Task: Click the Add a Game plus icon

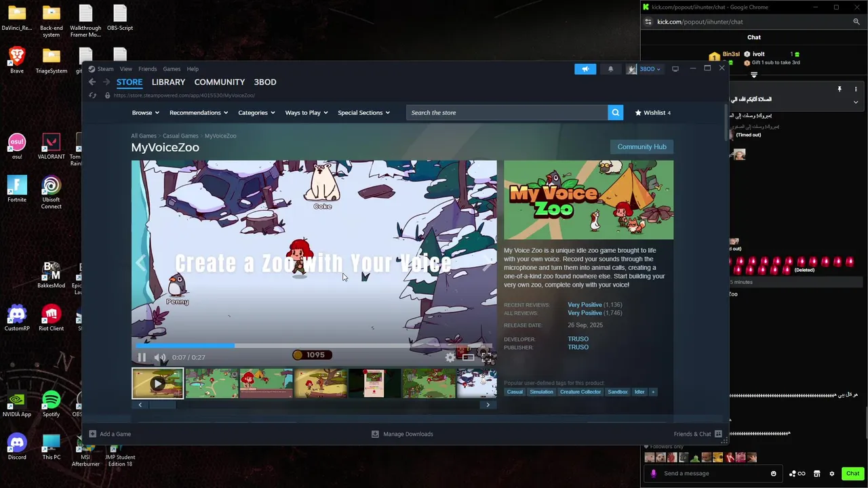Action: (x=93, y=434)
